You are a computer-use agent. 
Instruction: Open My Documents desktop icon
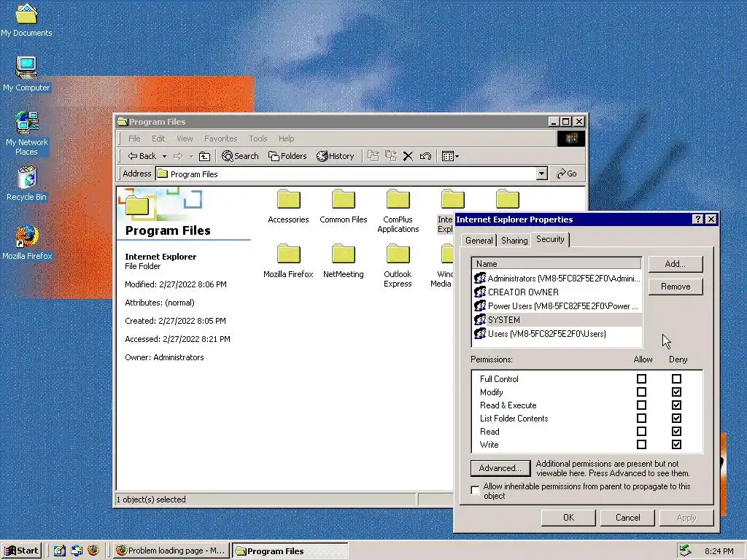[x=26, y=20]
